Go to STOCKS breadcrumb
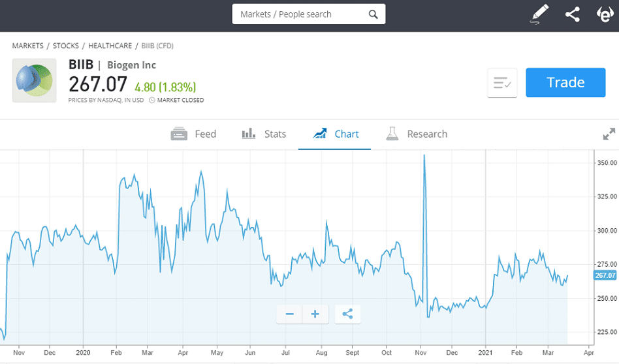 click(66, 46)
